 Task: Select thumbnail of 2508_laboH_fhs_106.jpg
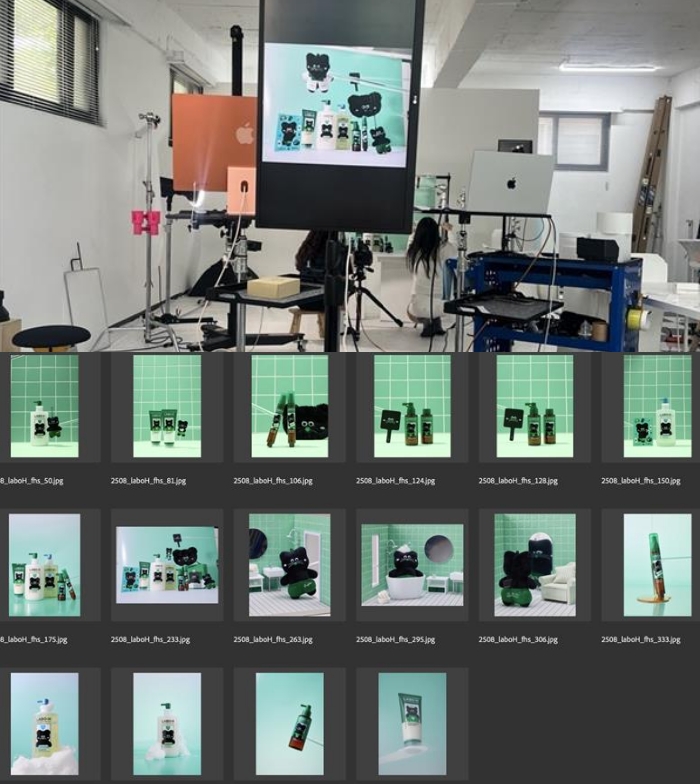pyautogui.click(x=290, y=406)
